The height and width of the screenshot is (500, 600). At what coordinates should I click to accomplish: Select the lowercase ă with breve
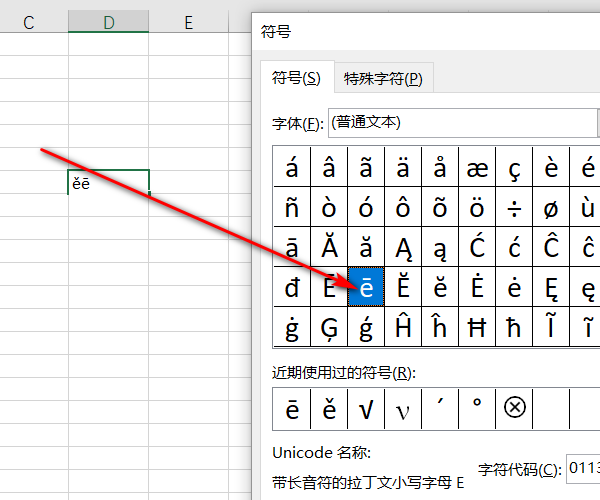click(366, 247)
